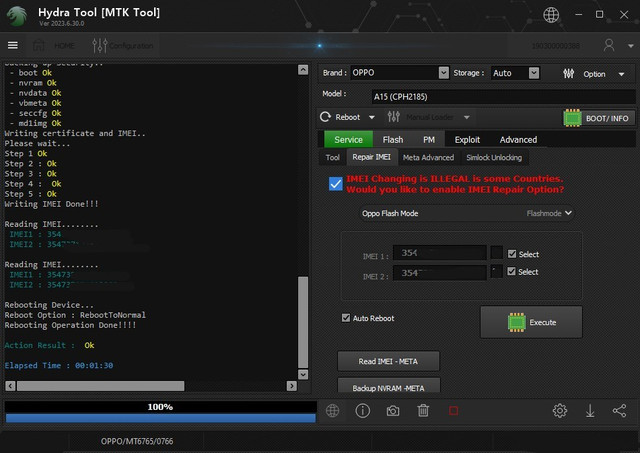This screenshot has width=640, height=453.
Task: Expand the Manual Loader dropdown arrow
Action: coord(466,118)
